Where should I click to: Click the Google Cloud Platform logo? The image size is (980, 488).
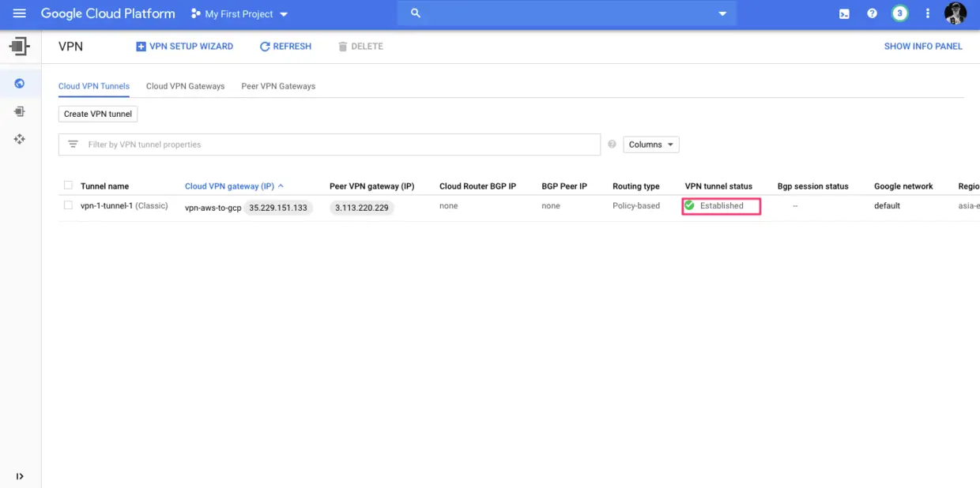tap(107, 13)
